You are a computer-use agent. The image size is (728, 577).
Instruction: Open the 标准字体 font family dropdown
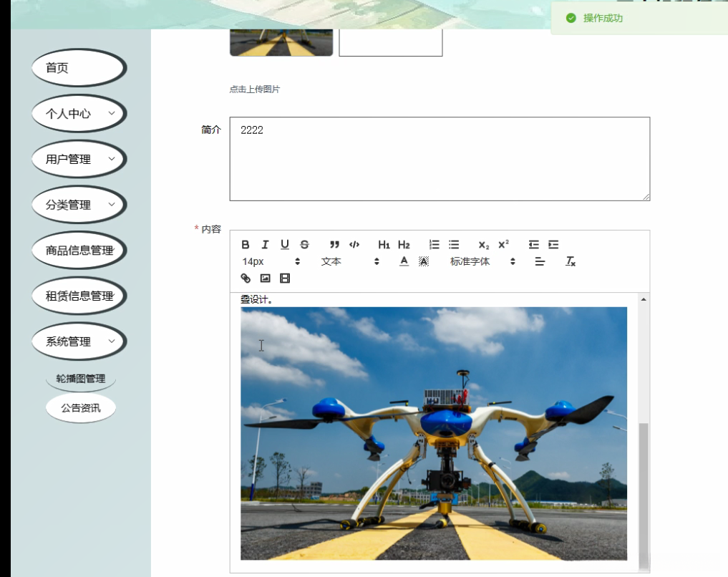(482, 261)
